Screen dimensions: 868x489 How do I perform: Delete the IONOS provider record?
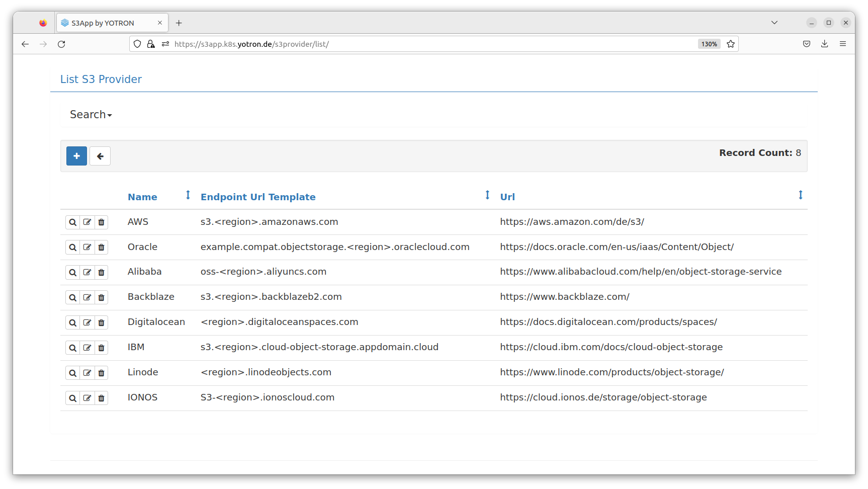[101, 398]
